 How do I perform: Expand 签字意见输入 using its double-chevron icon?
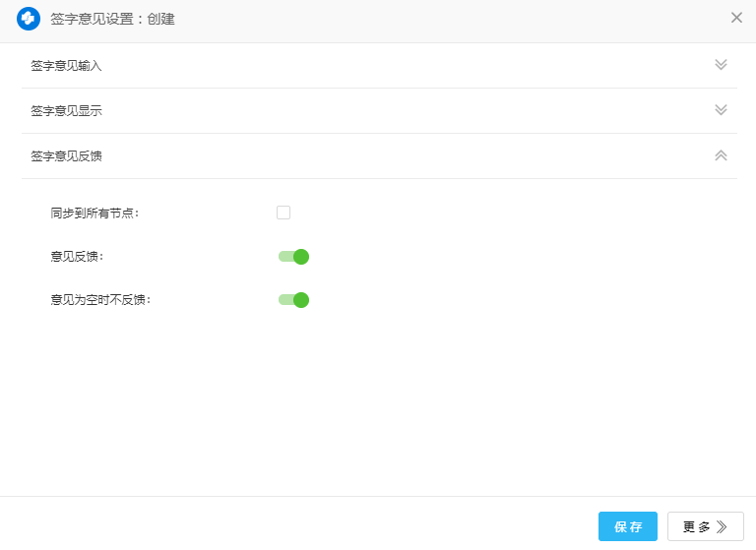pos(721,65)
